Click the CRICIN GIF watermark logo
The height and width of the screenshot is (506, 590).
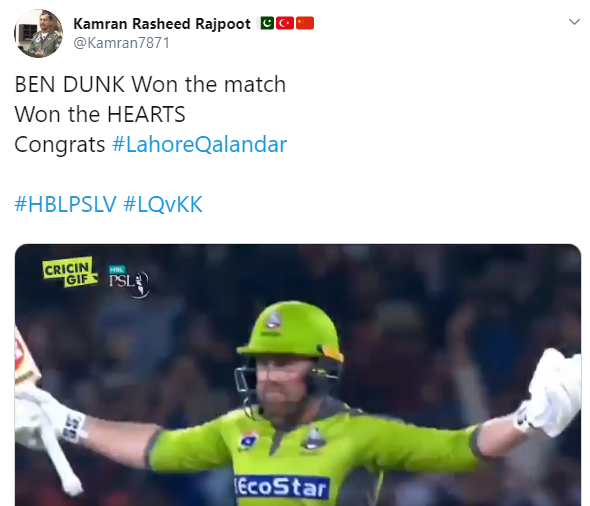click(69, 272)
